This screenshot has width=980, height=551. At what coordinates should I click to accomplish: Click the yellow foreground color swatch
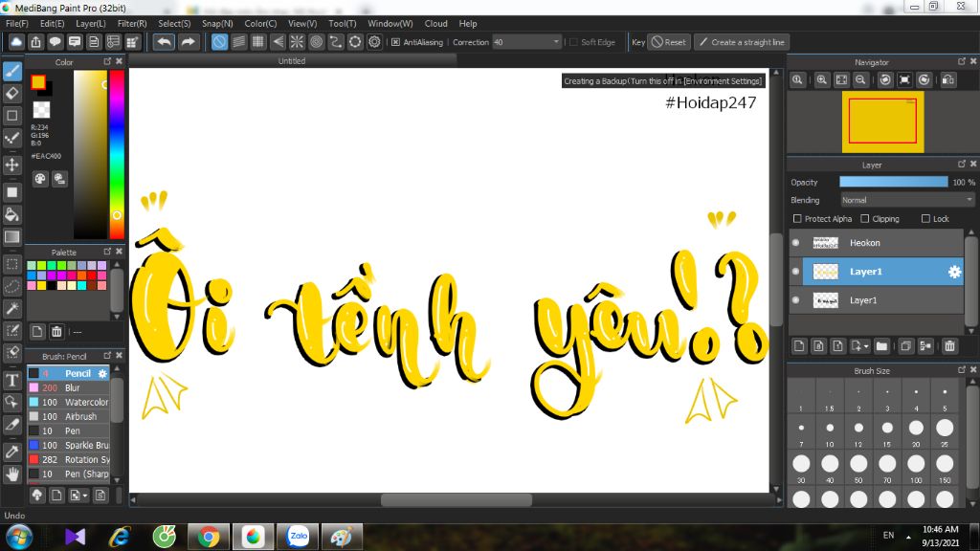(x=38, y=82)
